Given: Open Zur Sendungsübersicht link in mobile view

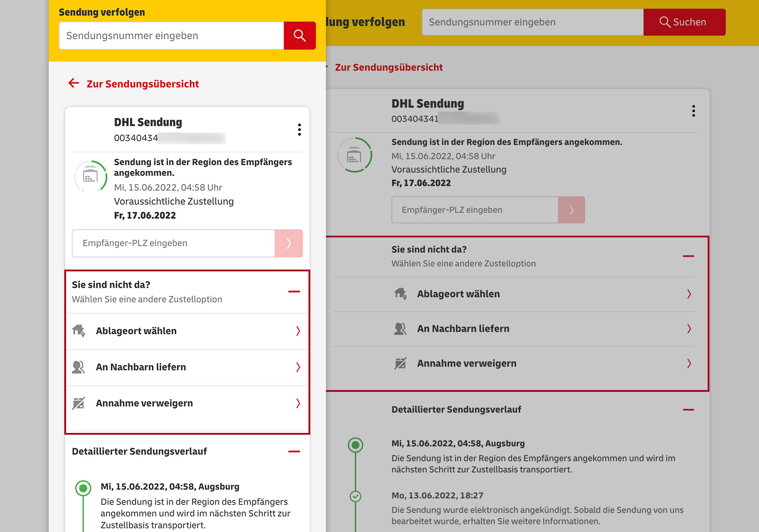Looking at the screenshot, I should [x=143, y=84].
